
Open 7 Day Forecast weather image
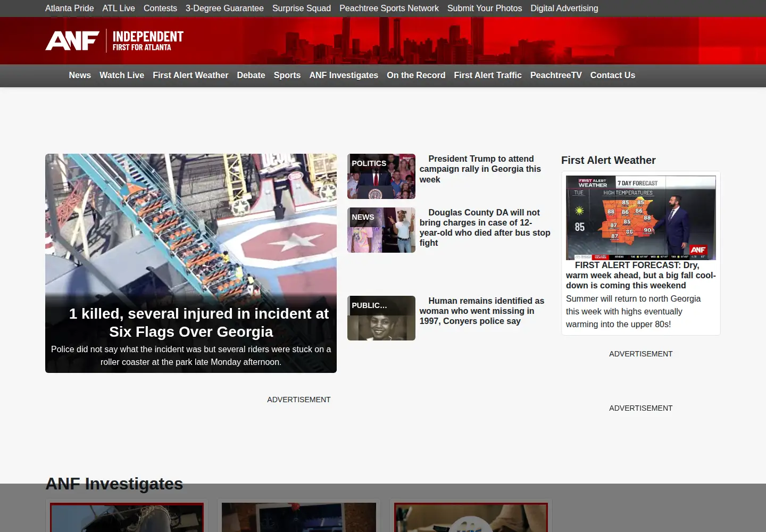pos(641,218)
